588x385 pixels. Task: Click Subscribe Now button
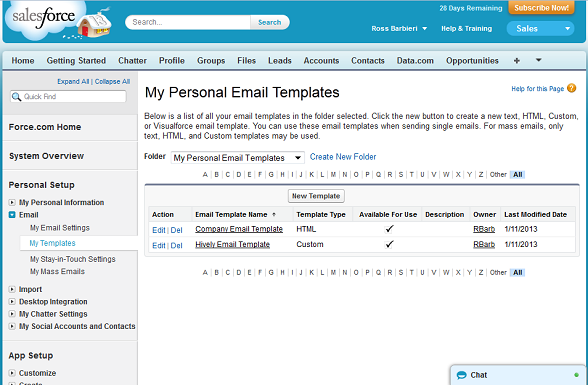(x=541, y=8)
